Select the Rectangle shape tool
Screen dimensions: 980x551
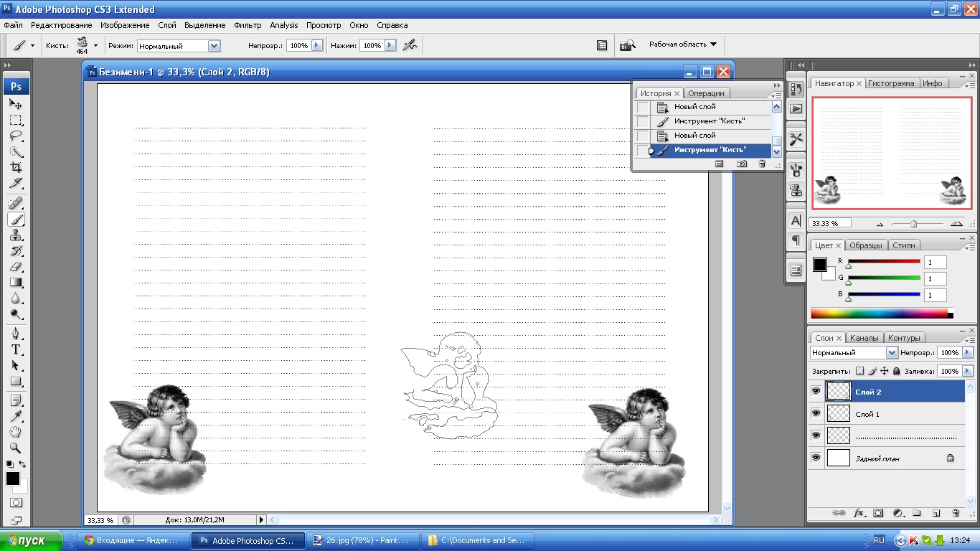pyautogui.click(x=16, y=381)
